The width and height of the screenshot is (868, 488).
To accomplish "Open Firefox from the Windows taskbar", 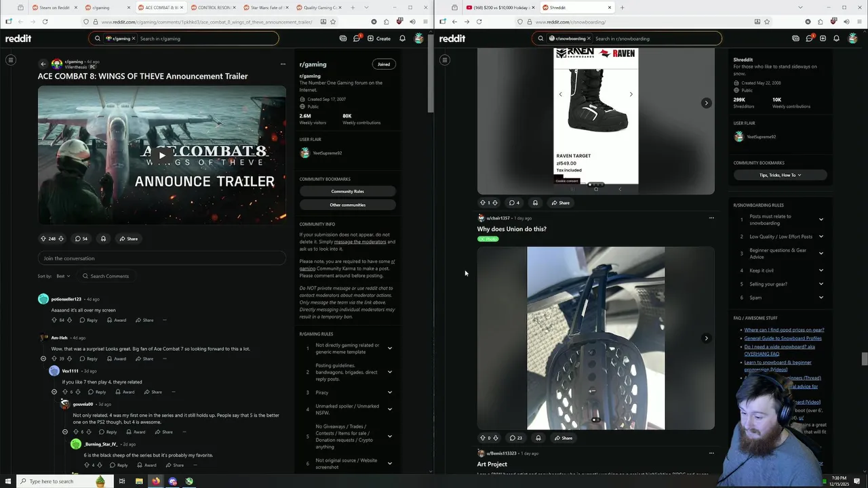I will point(156,481).
